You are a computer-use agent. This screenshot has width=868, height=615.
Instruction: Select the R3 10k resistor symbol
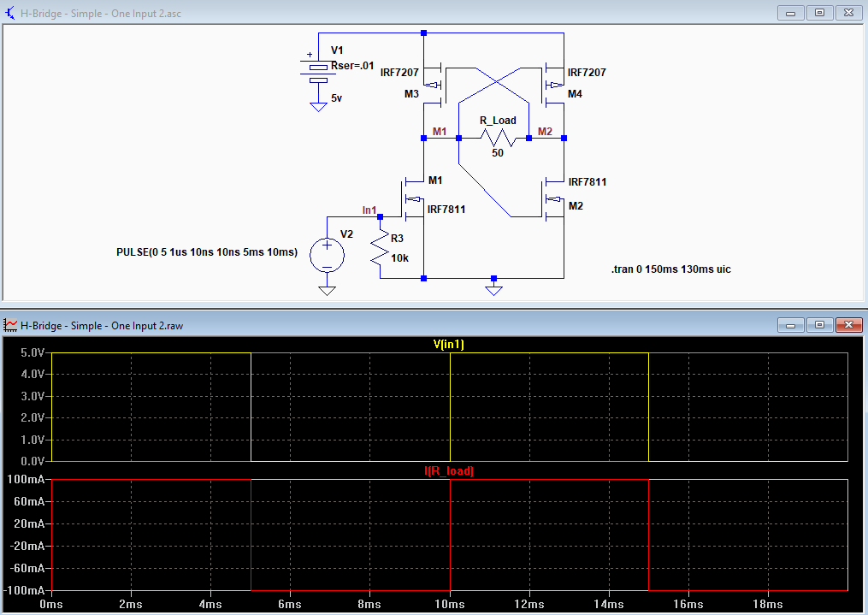(x=380, y=248)
